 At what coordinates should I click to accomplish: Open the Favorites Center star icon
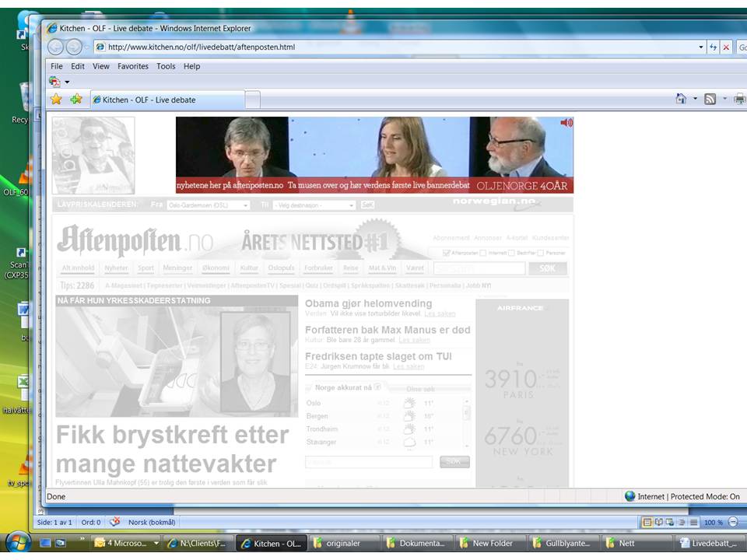(56, 99)
